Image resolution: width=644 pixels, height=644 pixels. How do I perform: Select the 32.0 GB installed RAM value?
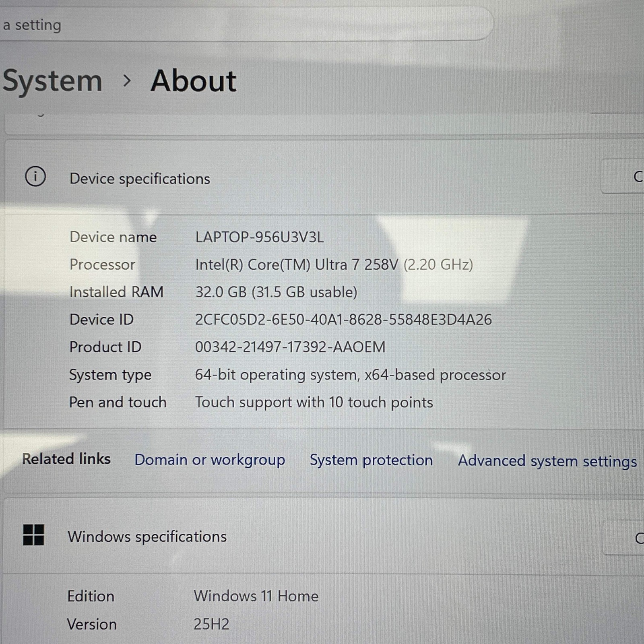click(276, 292)
